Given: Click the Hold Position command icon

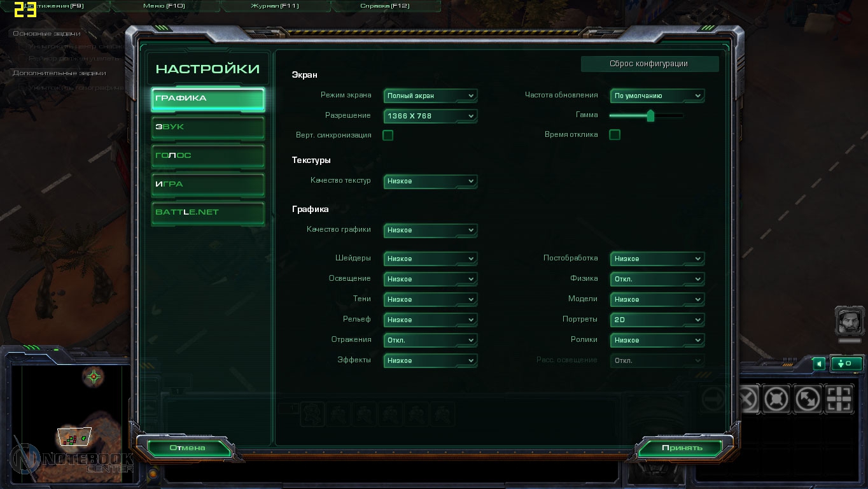Looking at the screenshot, I should pos(776,400).
